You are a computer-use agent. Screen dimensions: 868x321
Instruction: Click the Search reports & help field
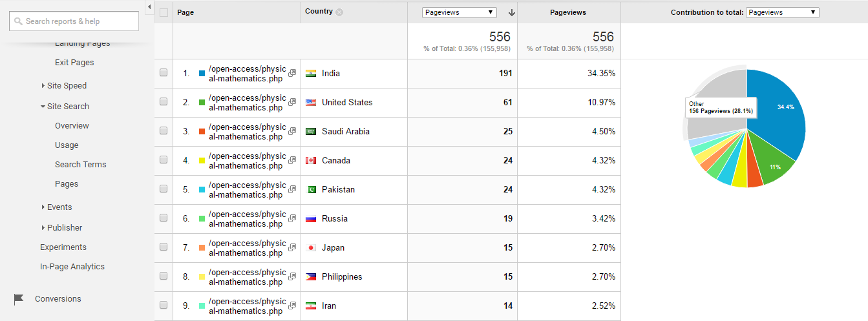click(74, 21)
